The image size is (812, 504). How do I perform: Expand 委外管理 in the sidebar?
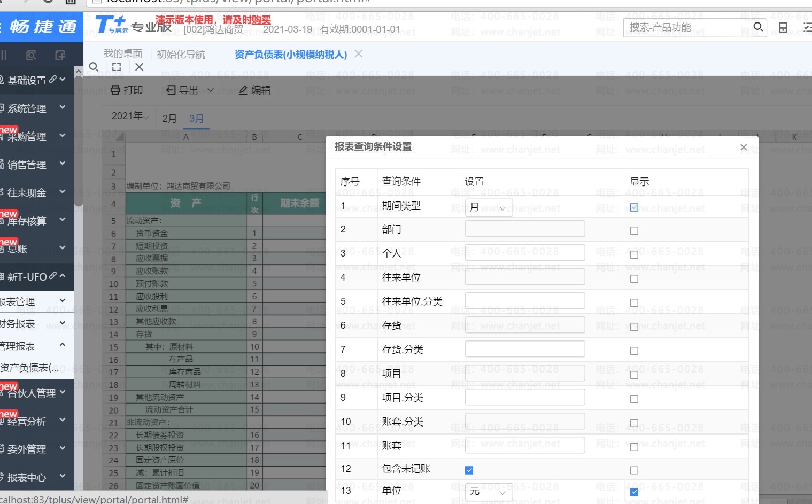[x=63, y=448]
